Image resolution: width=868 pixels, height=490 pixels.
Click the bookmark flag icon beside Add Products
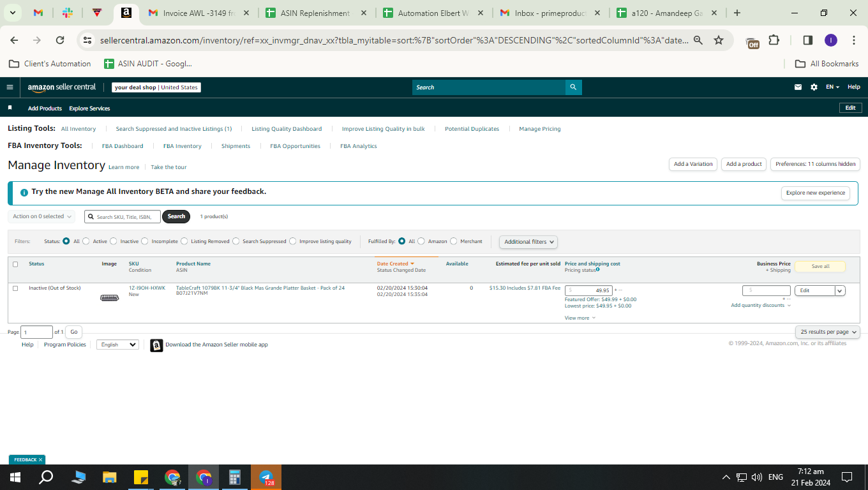point(10,108)
